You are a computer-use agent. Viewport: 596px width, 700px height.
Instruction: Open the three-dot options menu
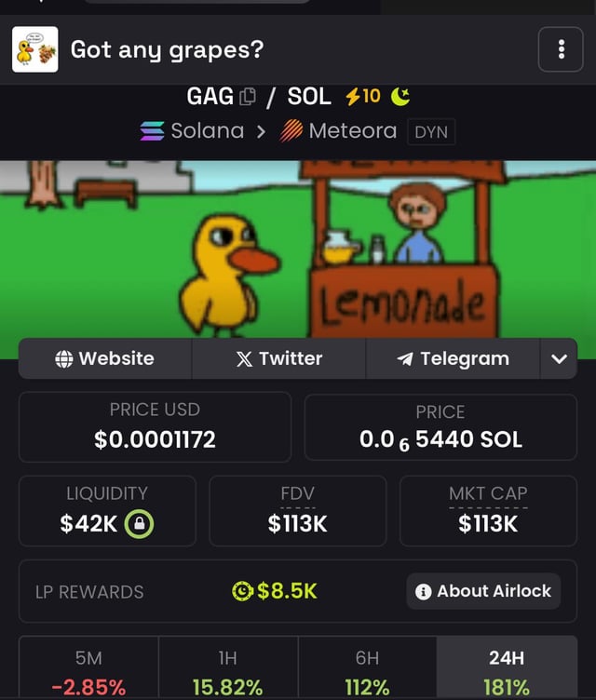pyautogui.click(x=561, y=49)
